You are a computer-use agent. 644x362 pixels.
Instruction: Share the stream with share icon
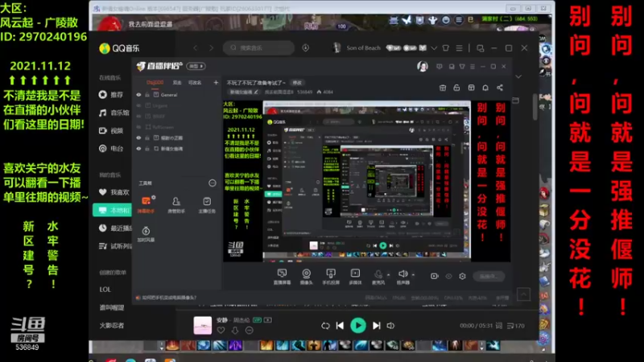click(x=500, y=88)
